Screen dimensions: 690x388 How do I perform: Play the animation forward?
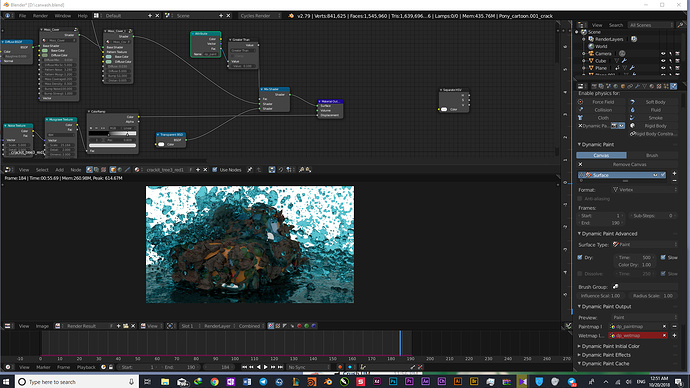click(x=265, y=367)
